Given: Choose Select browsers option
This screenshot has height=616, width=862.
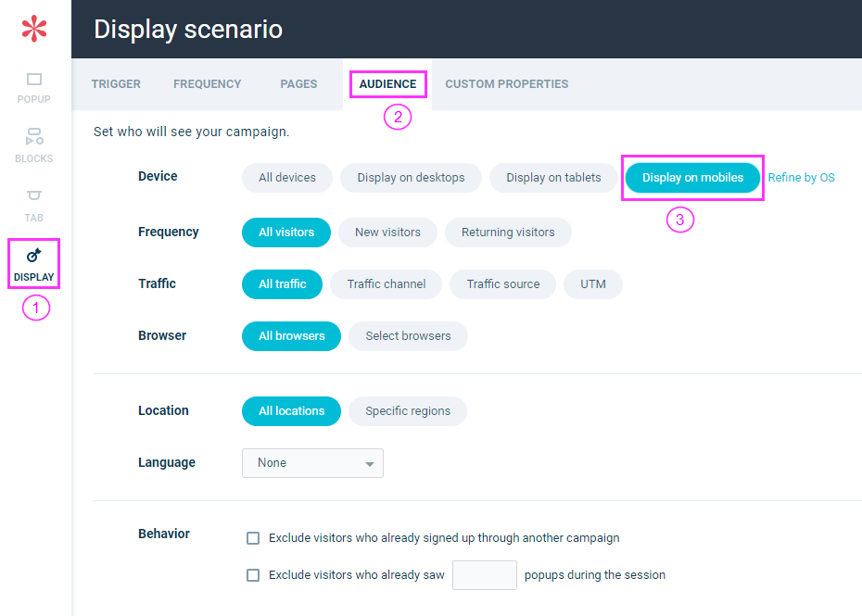Looking at the screenshot, I should click(x=408, y=336).
